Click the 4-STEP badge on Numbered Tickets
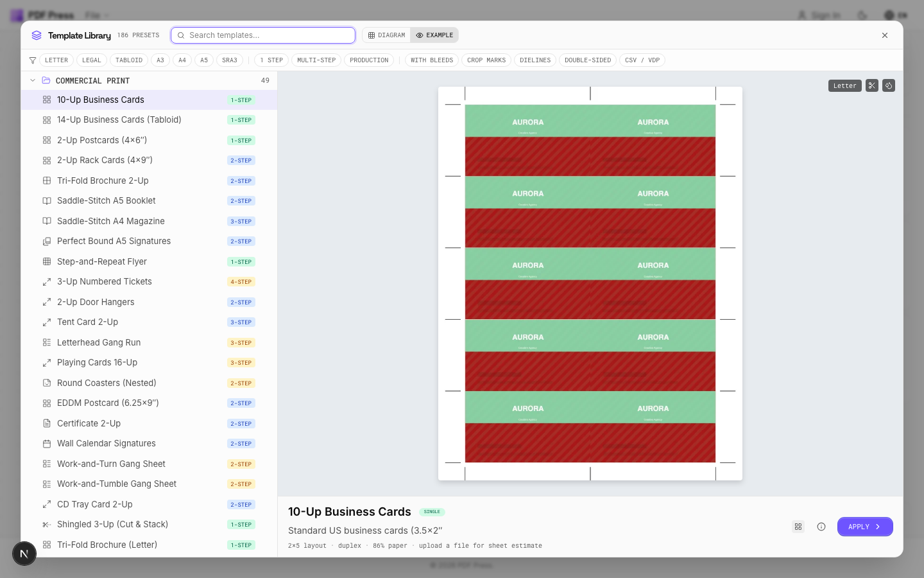924x578 pixels. [241, 282]
